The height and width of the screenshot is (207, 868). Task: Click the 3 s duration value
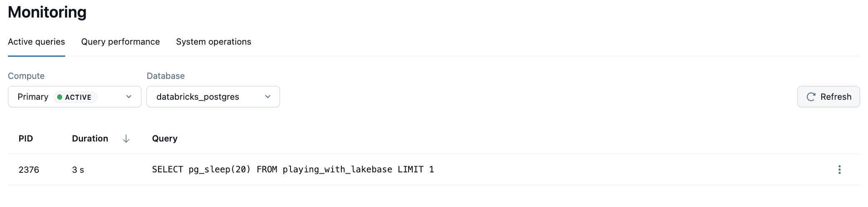click(x=78, y=170)
